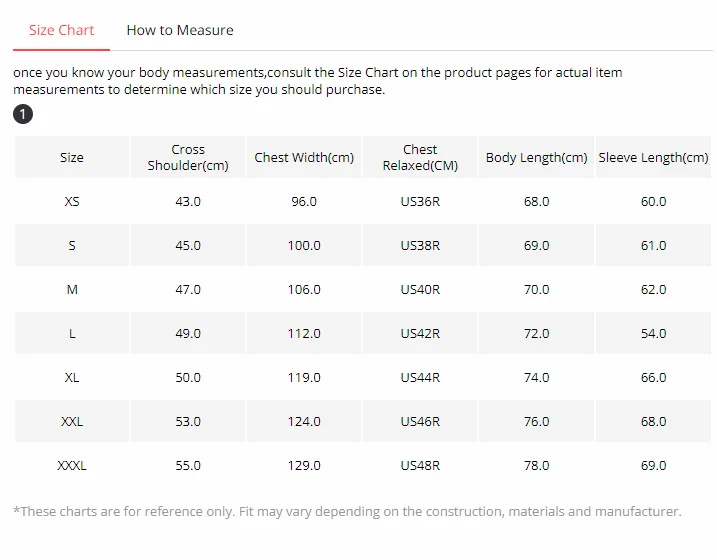Image resolution: width=717 pixels, height=560 pixels.
Task: Click the Chest Relaxed(CM) column header
Action: tap(420, 158)
